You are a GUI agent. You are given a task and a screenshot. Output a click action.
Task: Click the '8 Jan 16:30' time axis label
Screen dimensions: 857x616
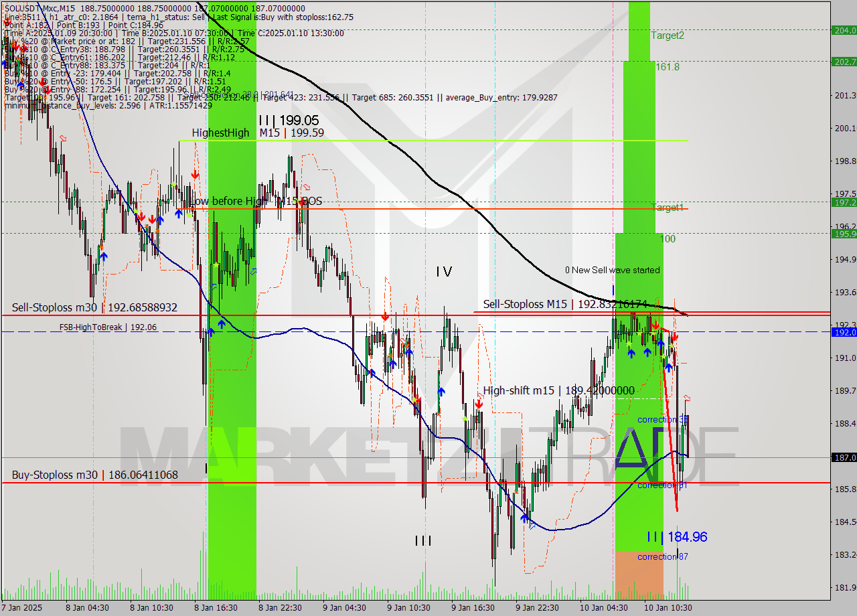coord(216,608)
